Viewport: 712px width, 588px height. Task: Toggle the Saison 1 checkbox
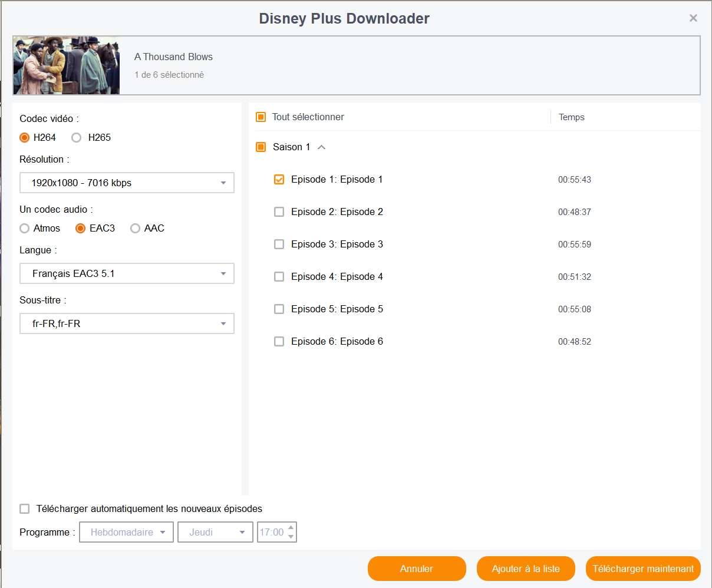point(261,147)
